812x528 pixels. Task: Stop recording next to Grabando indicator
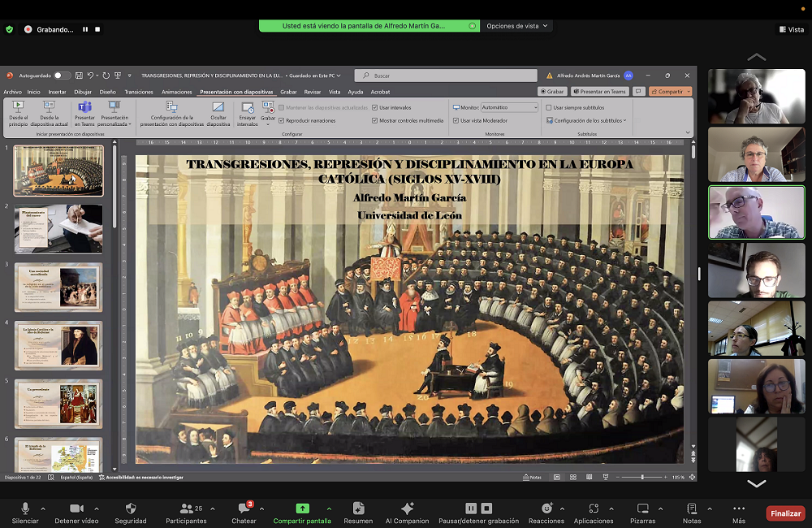(x=97, y=29)
